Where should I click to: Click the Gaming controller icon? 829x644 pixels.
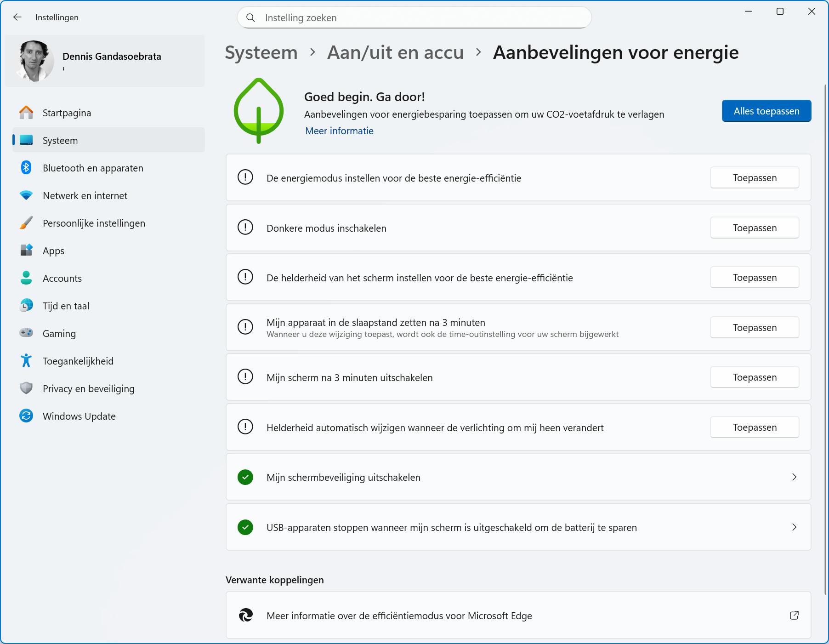26,333
